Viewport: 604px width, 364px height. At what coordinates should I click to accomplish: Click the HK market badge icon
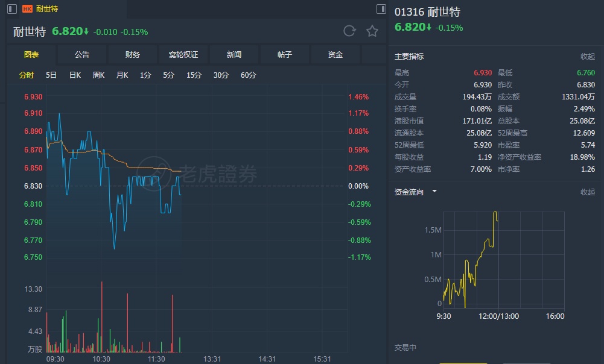point(28,9)
